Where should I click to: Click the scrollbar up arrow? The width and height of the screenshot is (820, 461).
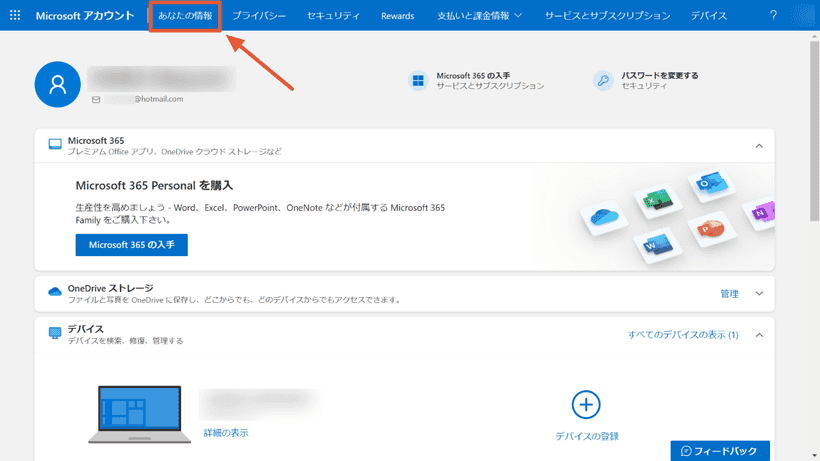pyautogui.click(x=815, y=36)
